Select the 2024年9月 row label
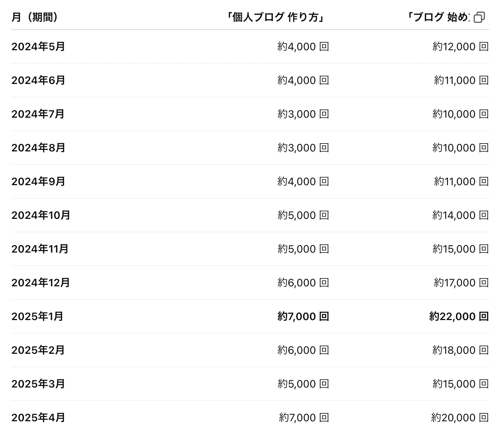Screen dimensions: 504x434 click(38, 181)
